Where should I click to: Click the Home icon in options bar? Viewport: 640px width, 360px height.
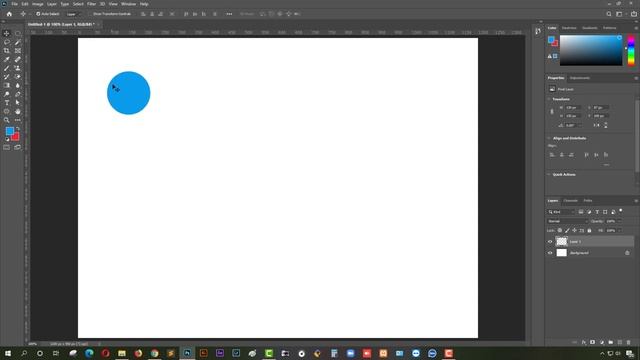tap(9, 14)
